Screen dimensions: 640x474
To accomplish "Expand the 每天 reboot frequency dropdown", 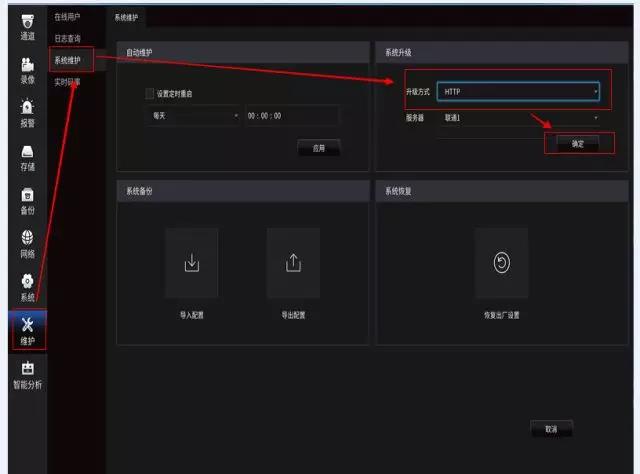I will (x=192, y=116).
